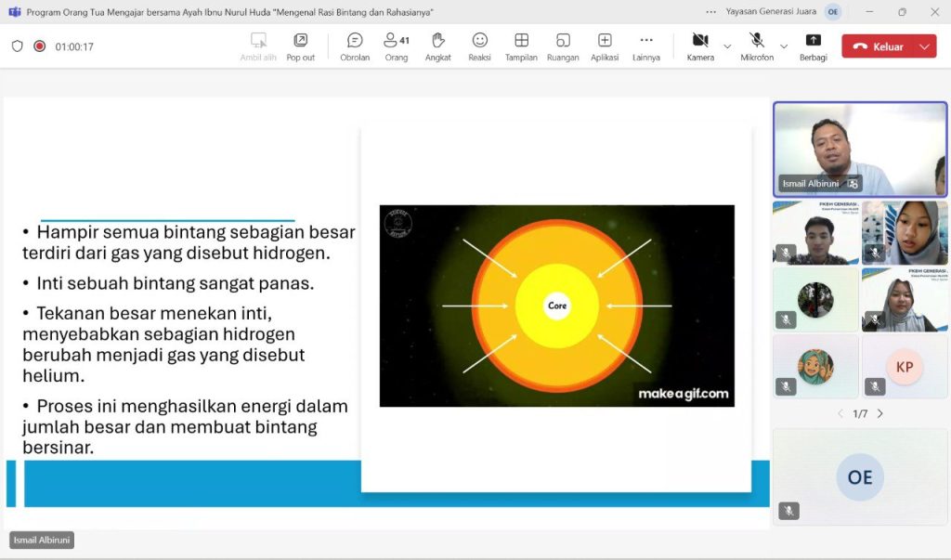Open the title bar more options ellipsis
951x560 pixels.
pos(710,11)
